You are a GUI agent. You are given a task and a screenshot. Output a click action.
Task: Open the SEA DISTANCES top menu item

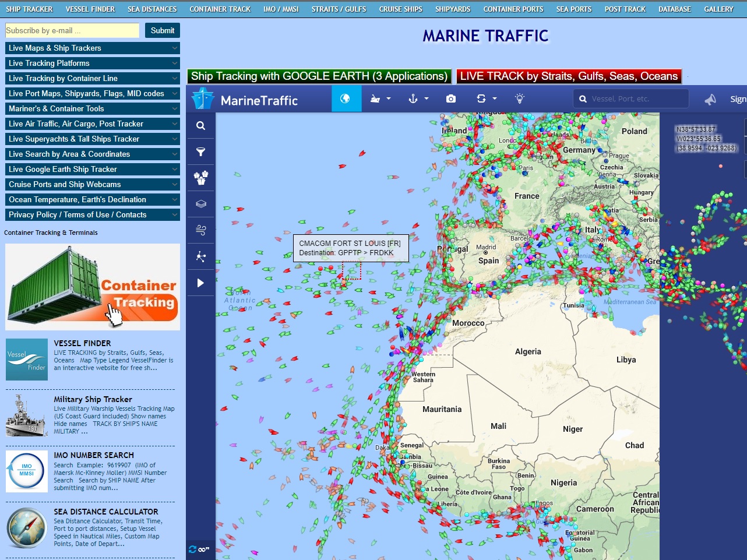coord(152,9)
